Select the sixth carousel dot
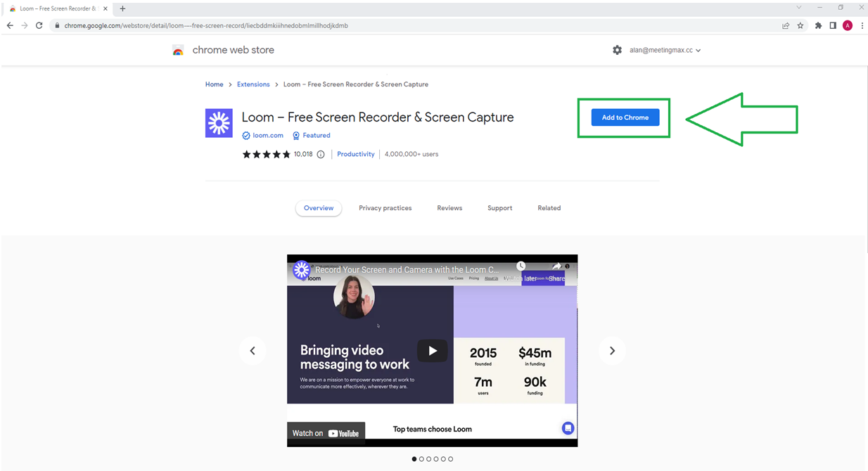Image resolution: width=868 pixels, height=471 pixels. 451,459
